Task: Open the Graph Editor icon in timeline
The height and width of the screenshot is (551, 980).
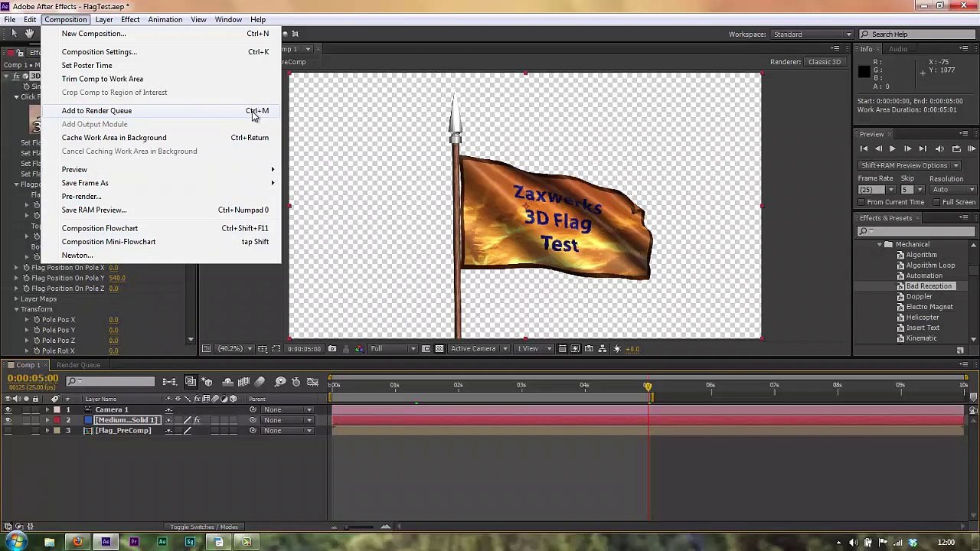Action: click(x=312, y=382)
